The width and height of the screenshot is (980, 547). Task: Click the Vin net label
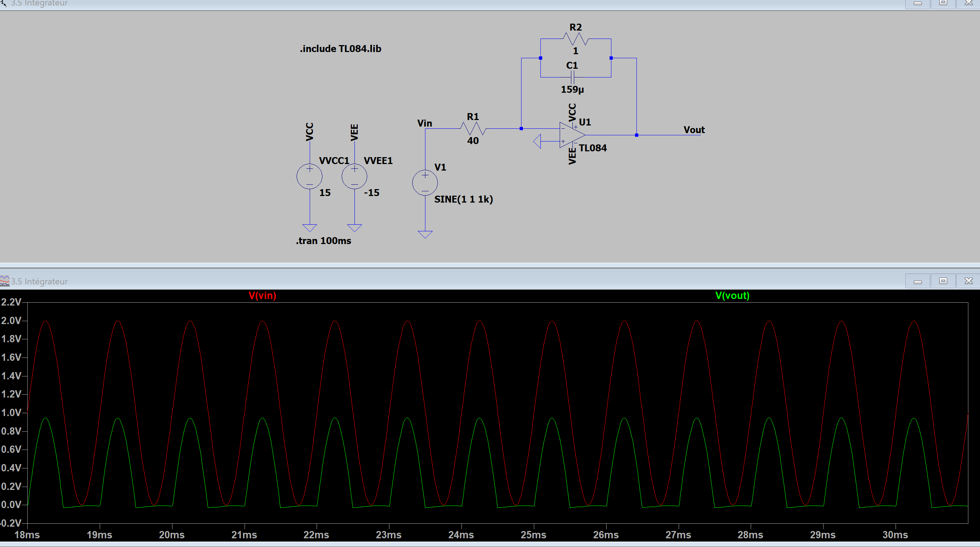[425, 123]
